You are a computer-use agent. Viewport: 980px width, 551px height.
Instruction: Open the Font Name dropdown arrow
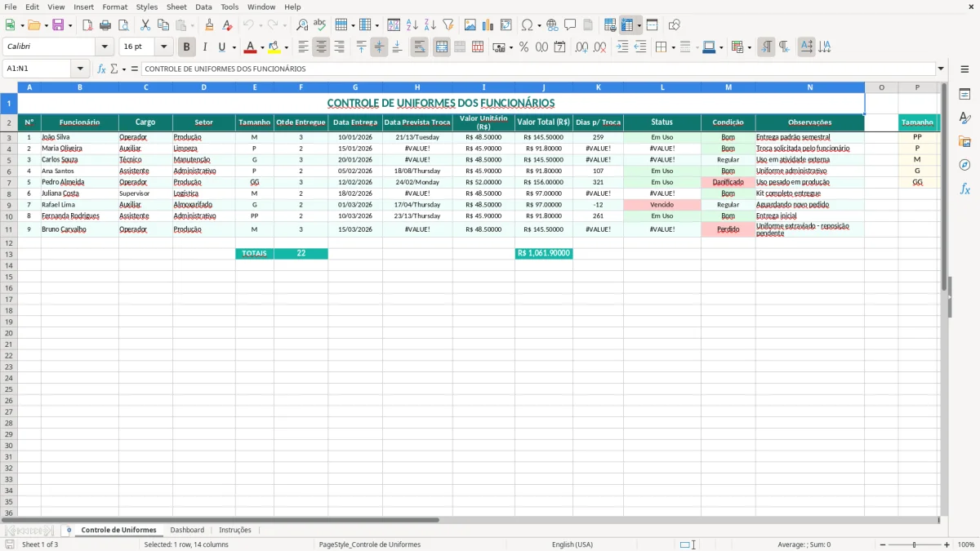coord(105,47)
